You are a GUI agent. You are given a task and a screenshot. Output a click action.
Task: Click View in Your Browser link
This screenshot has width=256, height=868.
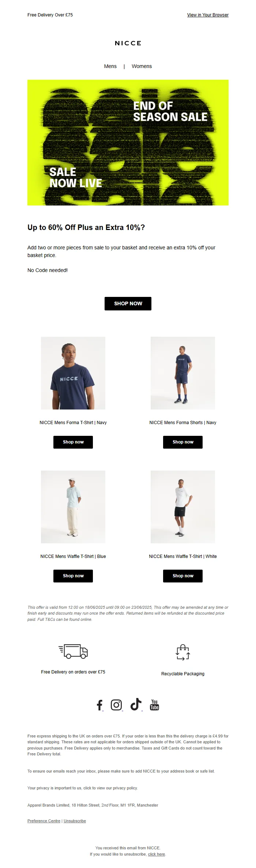pyautogui.click(x=208, y=15)
